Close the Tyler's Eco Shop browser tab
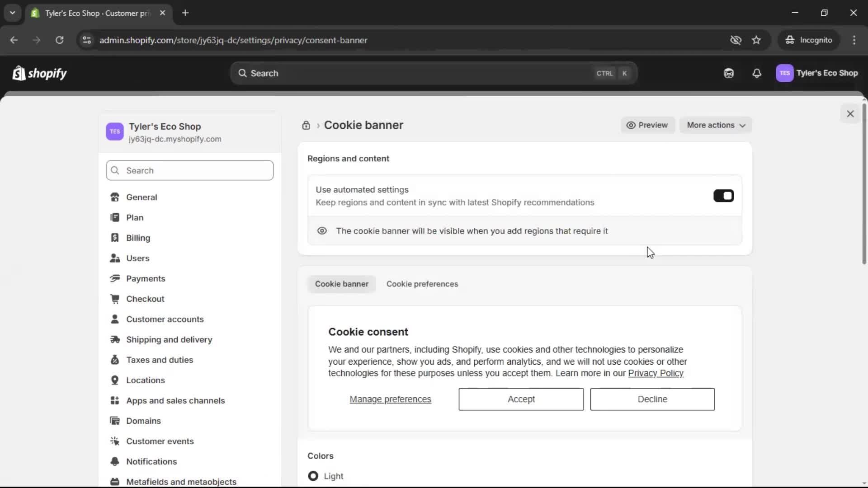Viewport: 868px width, 488px height. coord(162,13)
